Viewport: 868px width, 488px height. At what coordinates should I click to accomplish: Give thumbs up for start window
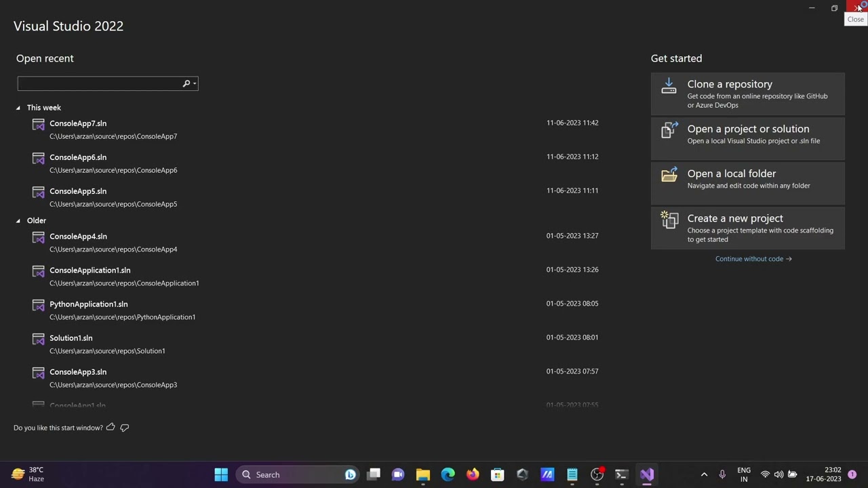111,427
